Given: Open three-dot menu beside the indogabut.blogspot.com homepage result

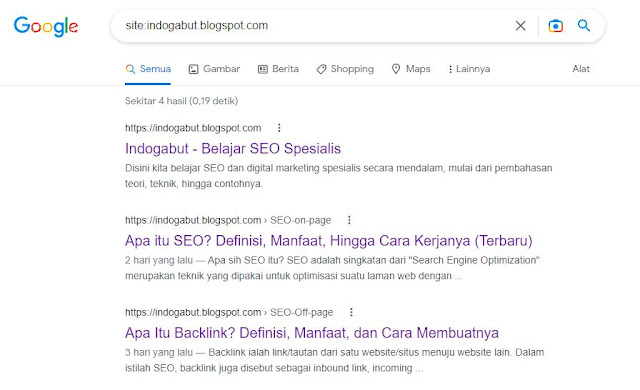Looking at the screenshot, I should [279, 128].
